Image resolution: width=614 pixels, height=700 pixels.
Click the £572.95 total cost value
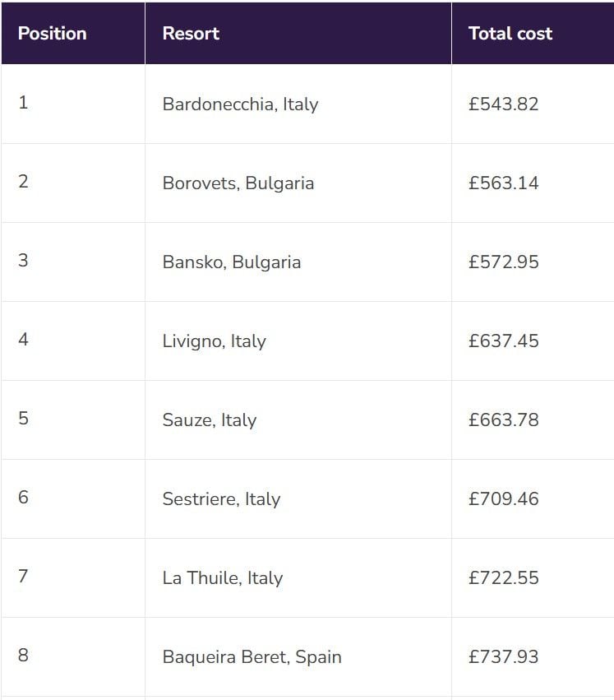point(504,262)
